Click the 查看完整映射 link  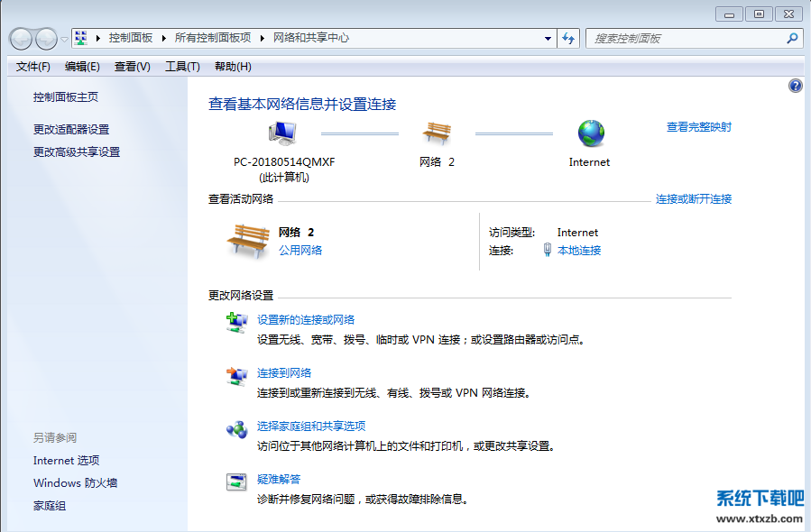click(698, 127)
